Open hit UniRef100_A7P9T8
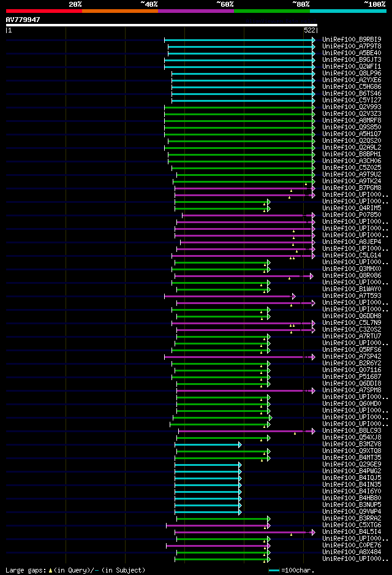Image resolution: width=392 pixels, height=575 pixels. (x=352, y=46)
